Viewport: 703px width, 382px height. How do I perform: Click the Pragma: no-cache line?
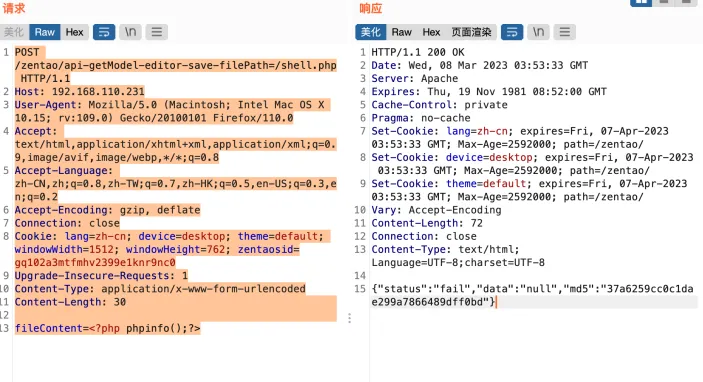click(x=421, y=118)
